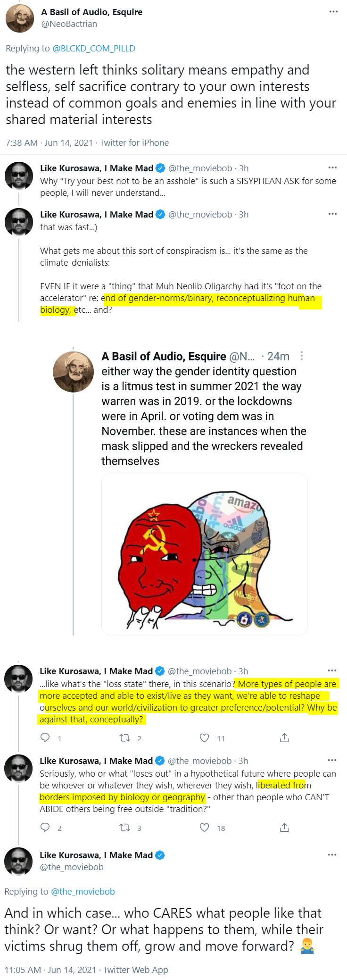The height and width of the screenshot is (980, 347).
Task: Like the "Seriously, who or what" tweet
Action: (x=204, y=828)
